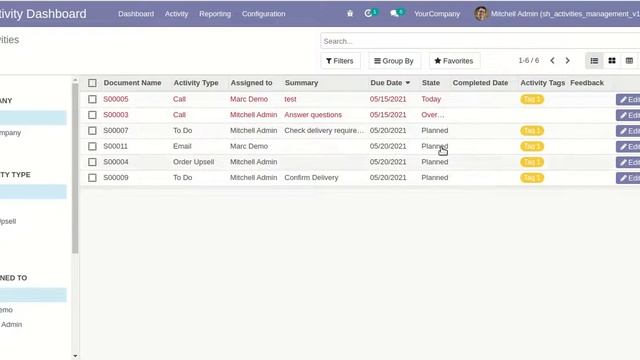Click Activity Tags column header
The image size is (640, 360).
pos(542,83)
